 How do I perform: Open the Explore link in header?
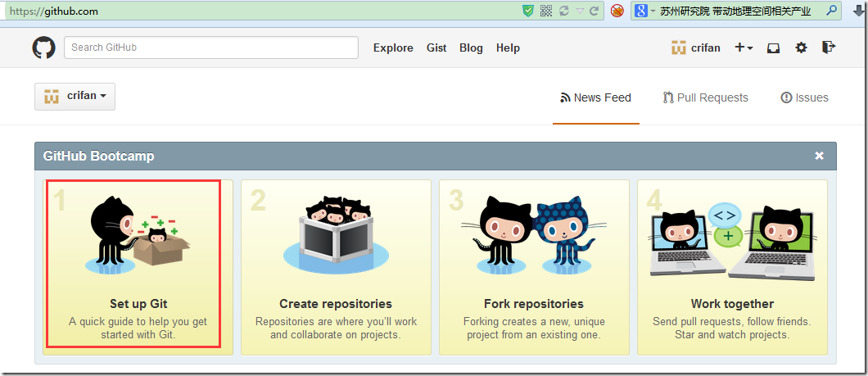(x=393, y=48)
